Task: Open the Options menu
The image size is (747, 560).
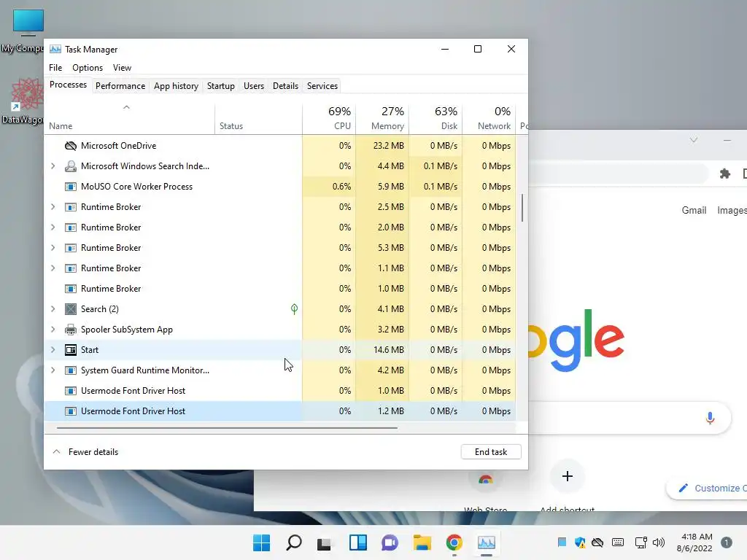Action: coord(88,68)
